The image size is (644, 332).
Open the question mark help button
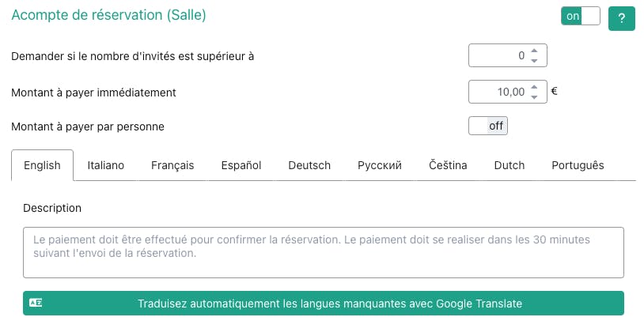click(x=621, y=18)
